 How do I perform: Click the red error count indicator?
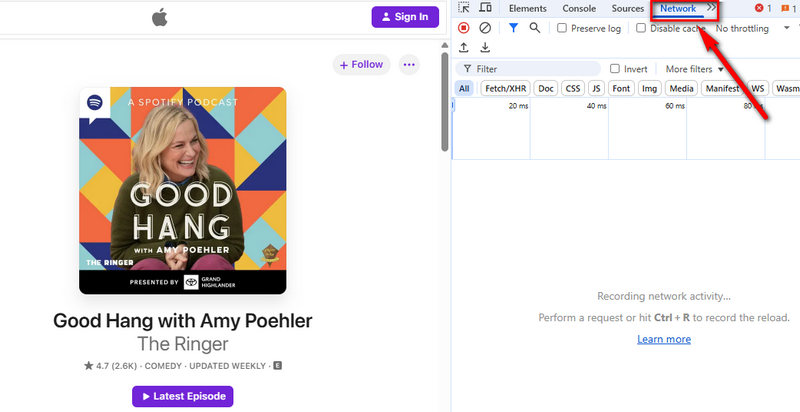click(x=763, y=8)
